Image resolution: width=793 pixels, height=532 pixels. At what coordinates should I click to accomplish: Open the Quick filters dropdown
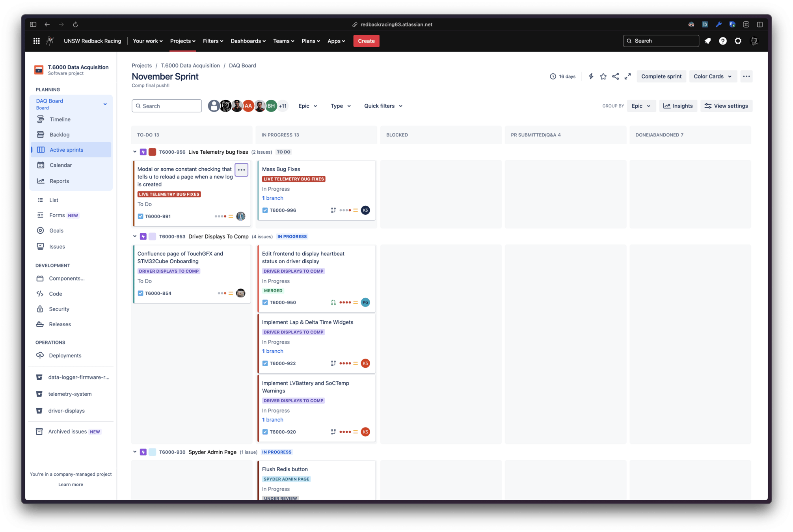(x=383, y=106)
